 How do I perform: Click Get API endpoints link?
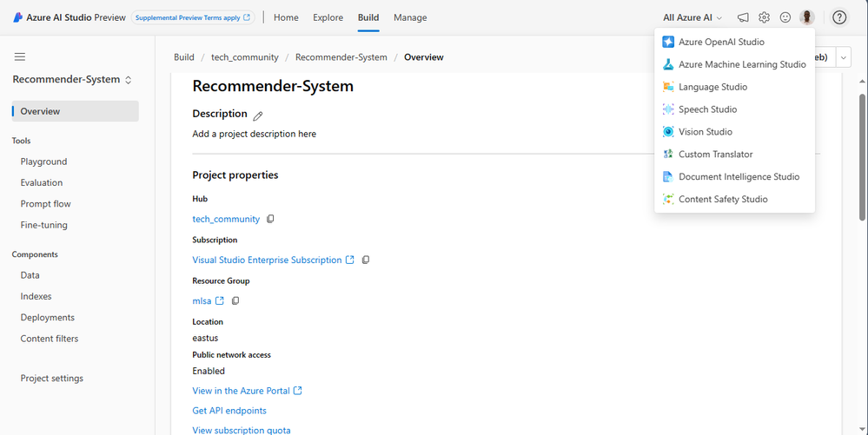pos(229,410)
